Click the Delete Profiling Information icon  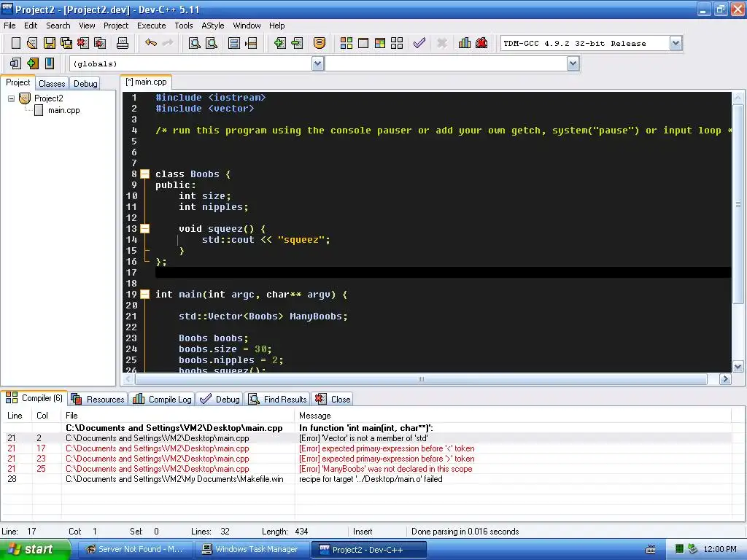pos(481,43)
